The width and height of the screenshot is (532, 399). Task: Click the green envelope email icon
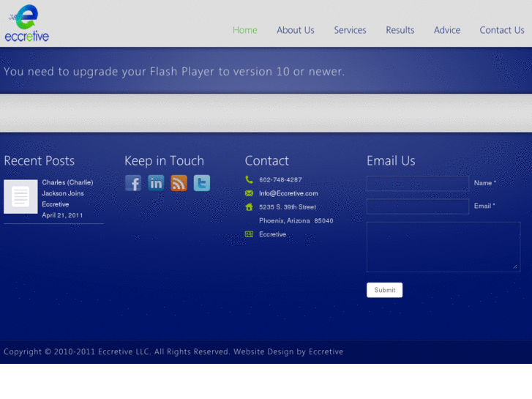pos(249,193)
